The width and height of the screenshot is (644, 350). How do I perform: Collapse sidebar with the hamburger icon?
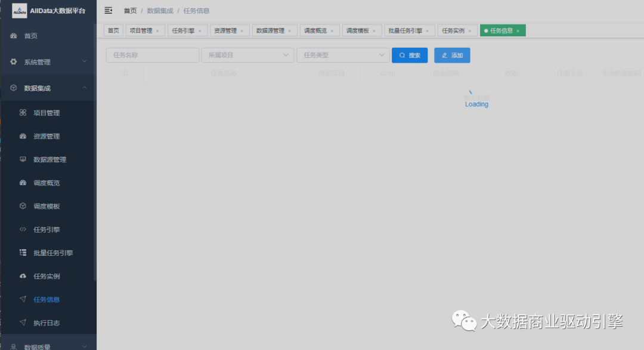(x=108, y=11)
